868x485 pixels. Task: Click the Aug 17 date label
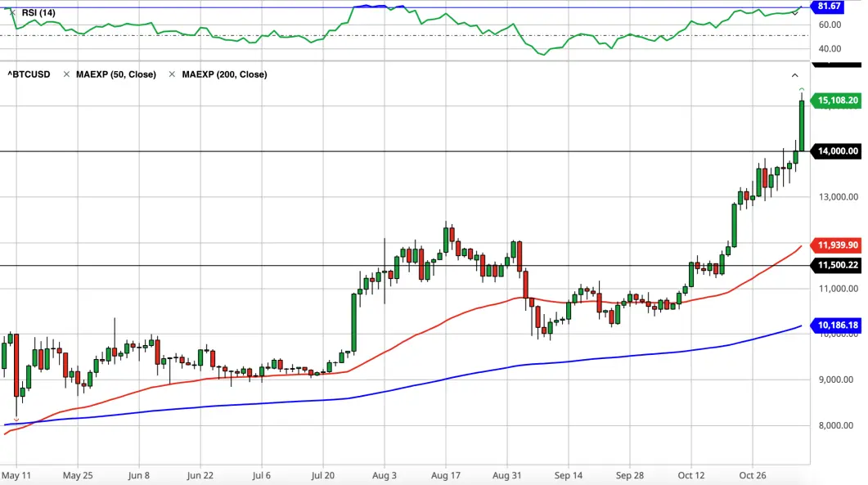446,475
